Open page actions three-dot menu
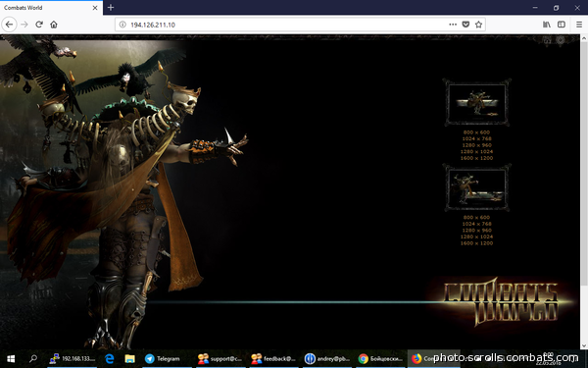The image size is (588, 368). pos(453,25)
